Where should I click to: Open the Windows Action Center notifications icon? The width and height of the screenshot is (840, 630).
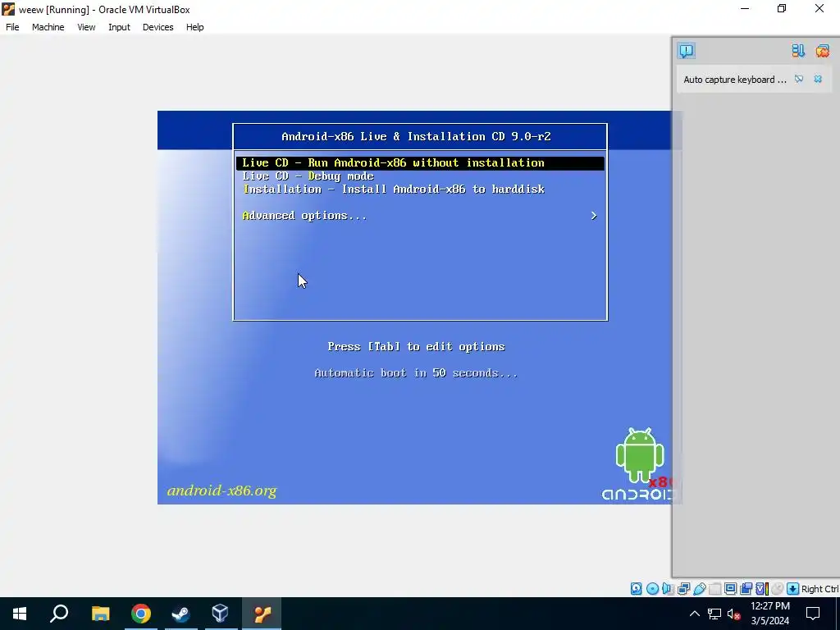coord(813,614)
